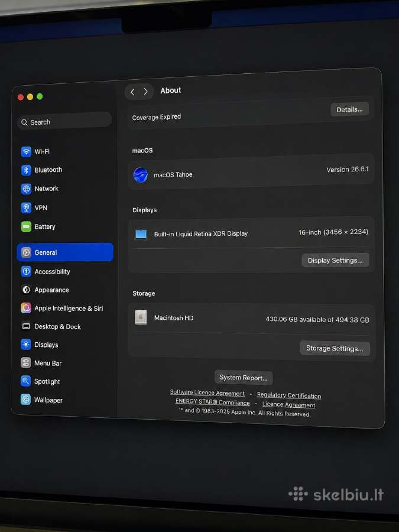Open the ENERGY STAR Compliance link
399x532 pixels.
212,402
